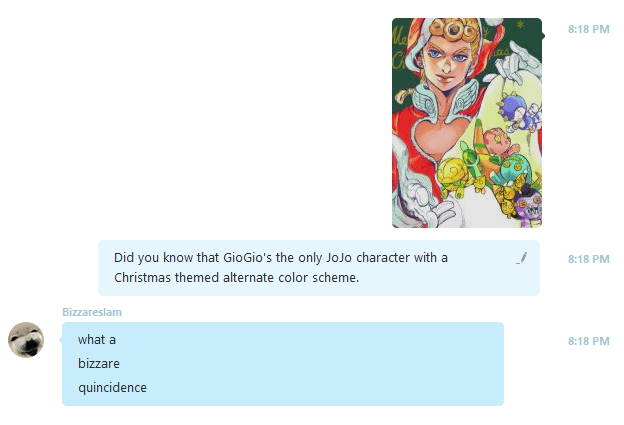Image resolution: width=624 pixels, height=425 pixels.
Task: Click the Bizzareslam sender name
Action: (x=92, y=312)
